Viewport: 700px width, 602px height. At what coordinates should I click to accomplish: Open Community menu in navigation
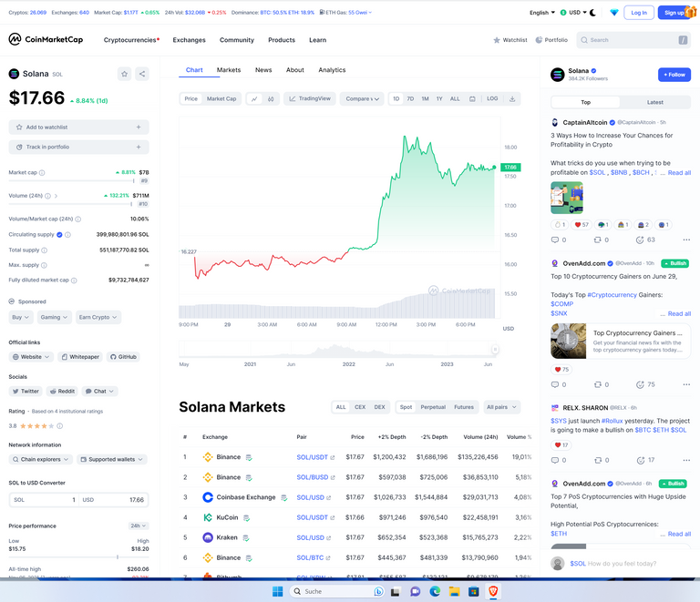coord(237,40)
